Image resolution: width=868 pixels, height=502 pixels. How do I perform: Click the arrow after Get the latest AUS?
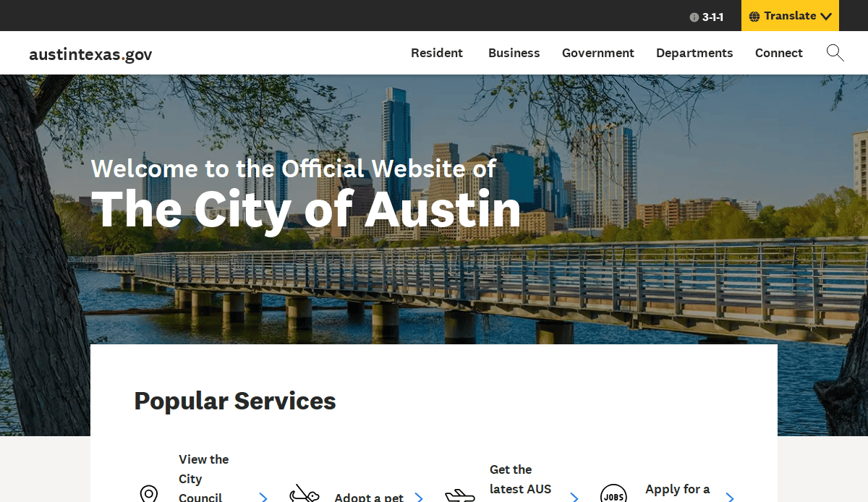574,497
